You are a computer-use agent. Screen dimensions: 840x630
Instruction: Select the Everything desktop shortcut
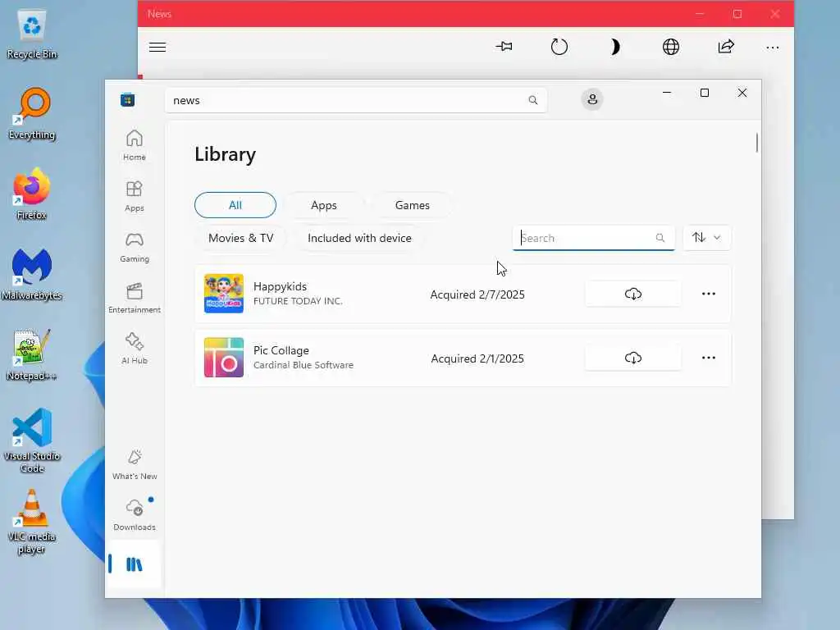click(32, 114)
